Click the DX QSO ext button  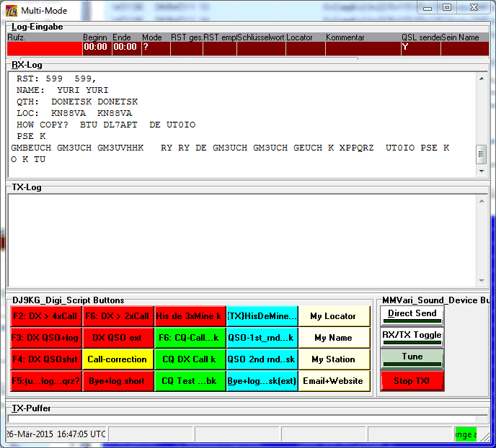click(x=118, y=338)
